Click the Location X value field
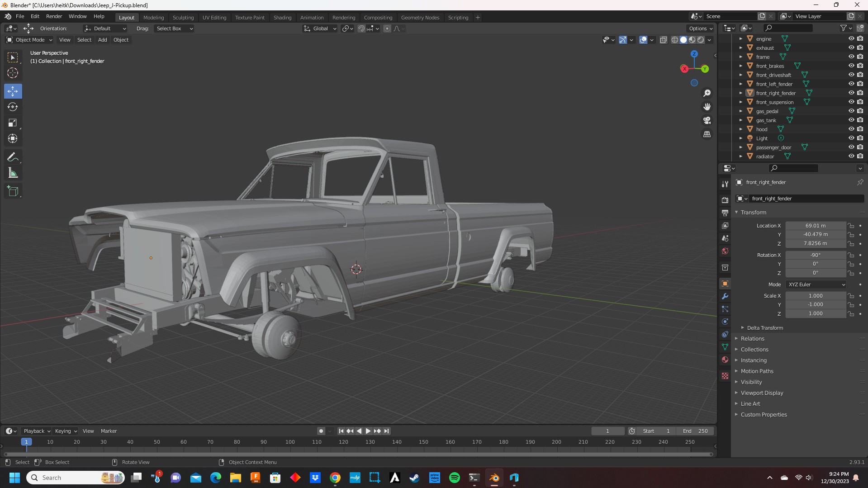This screenshot has width=868, height=488. click(x=815, y=226)
